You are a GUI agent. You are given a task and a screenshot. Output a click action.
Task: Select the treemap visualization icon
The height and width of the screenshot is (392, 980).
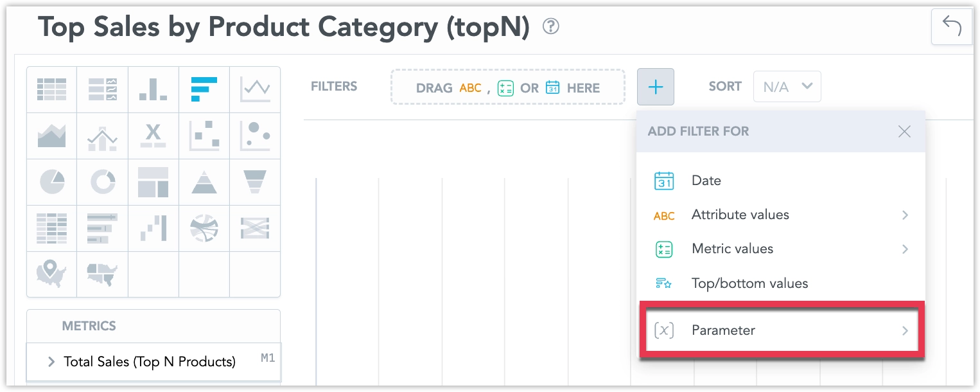coord(153,183)
